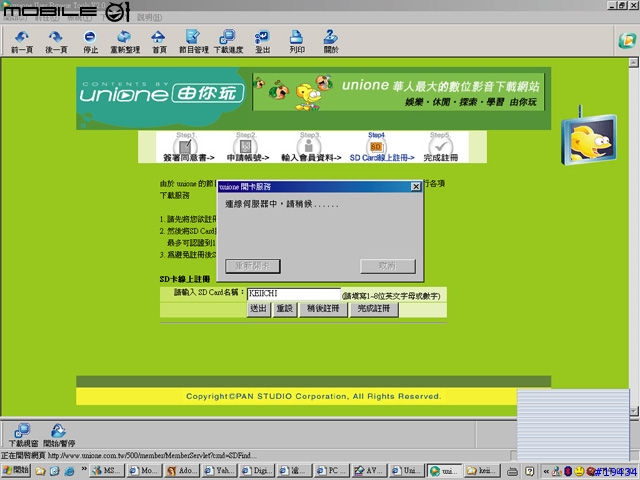Click the 稍後註冊 register later button

[x=323, y=309]
